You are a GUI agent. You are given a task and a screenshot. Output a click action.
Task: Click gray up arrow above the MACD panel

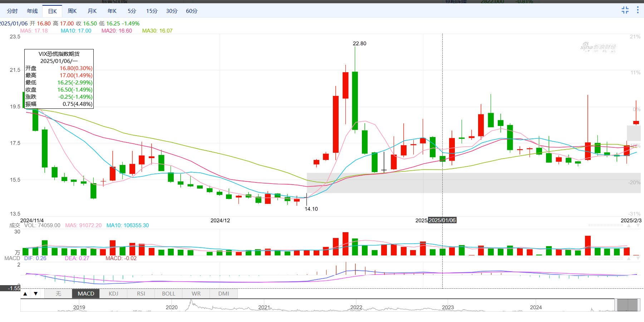click(x=629, y=258)
